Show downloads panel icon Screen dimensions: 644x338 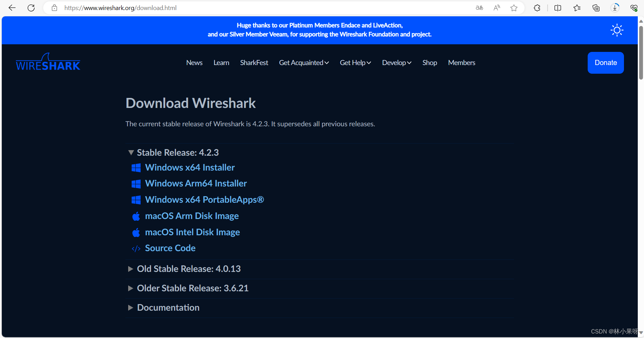point(615,8)
